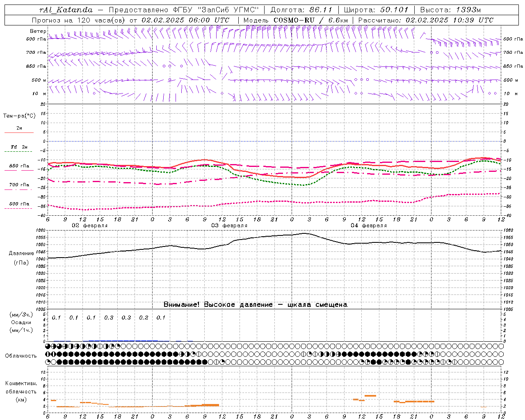Image resolution: width=525 pixels, height=420 pixels.
Task: Click the pink dotted line sample under 500 гПа legend
Action: tap(18, 208)
